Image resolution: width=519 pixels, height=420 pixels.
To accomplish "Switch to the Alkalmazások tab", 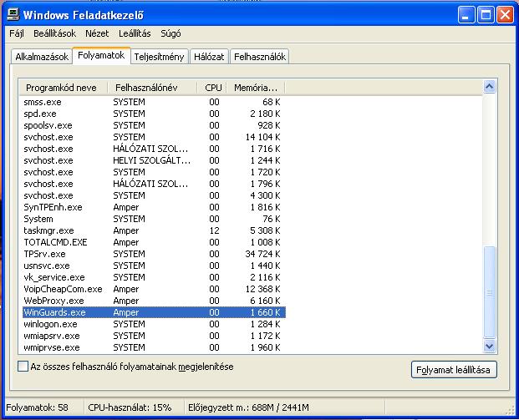I will coord(42,57).
